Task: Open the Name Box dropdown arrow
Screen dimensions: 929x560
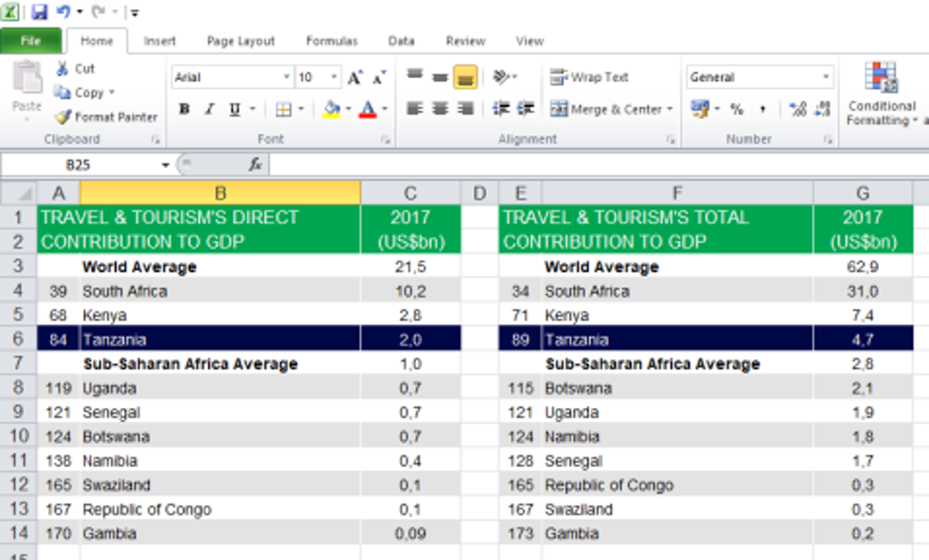Action: coord(165,165)
